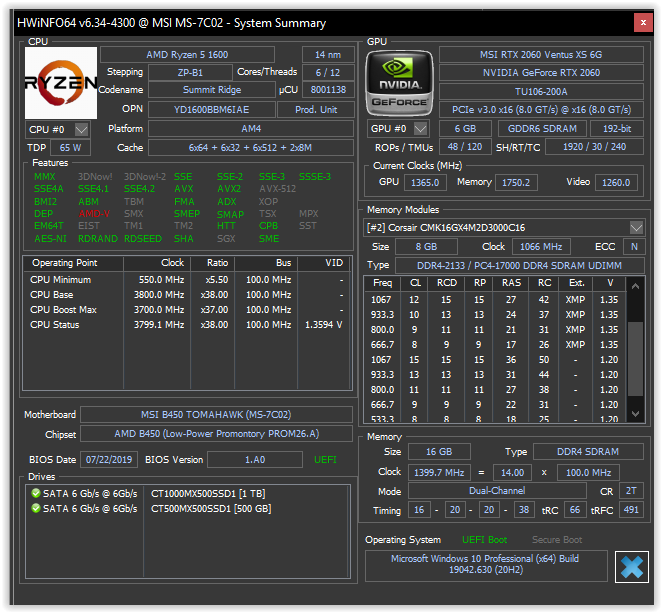The image size is (662, 613).
Task: Click the AES-NI feature flag
Action: click(50, 239)
